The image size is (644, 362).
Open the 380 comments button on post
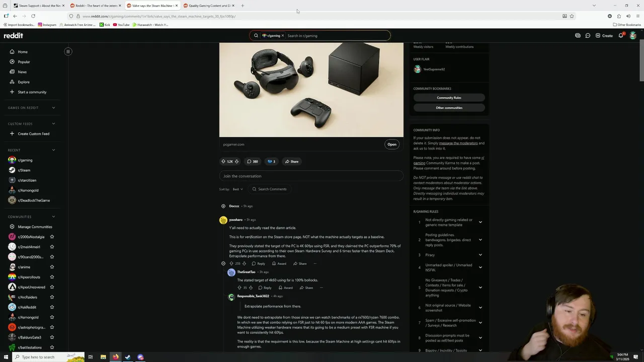253,161
